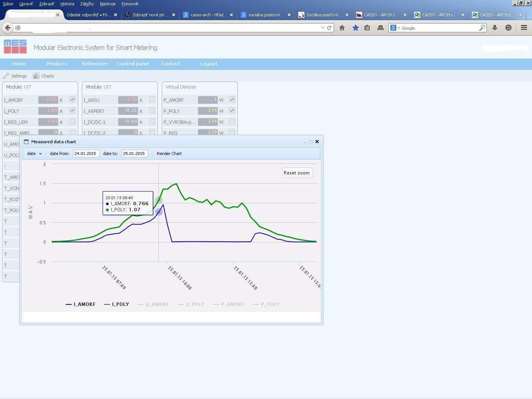Enable the I_AKKU checkbox
532x399 pixels.
coord(152,100)
